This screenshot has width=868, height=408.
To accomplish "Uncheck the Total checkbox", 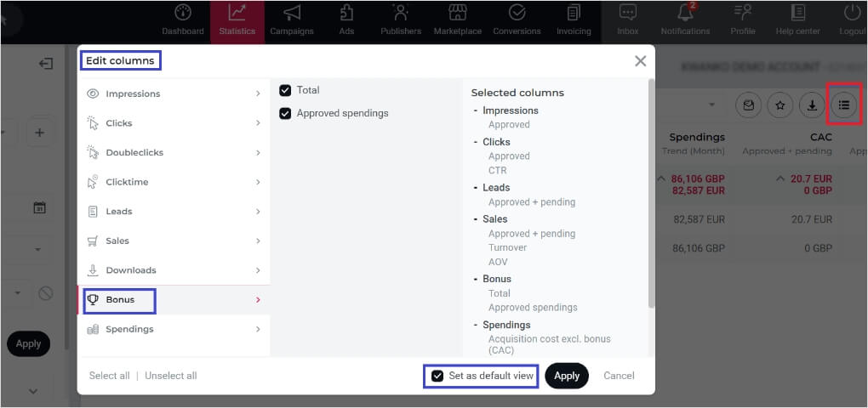I will point(285,90).
